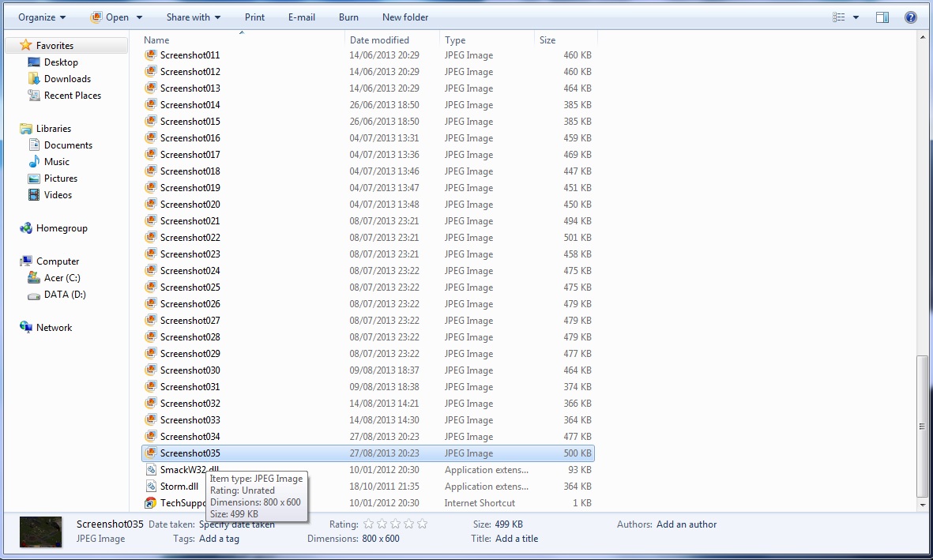Click the Screenshot027 file icon
933x560 pixels.
(x=151, y=320)
